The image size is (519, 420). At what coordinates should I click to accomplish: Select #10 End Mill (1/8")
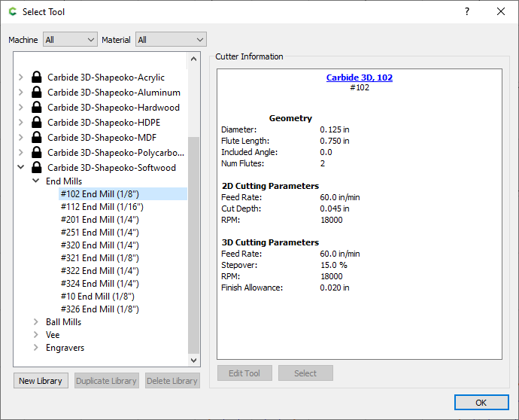[98, 297]
